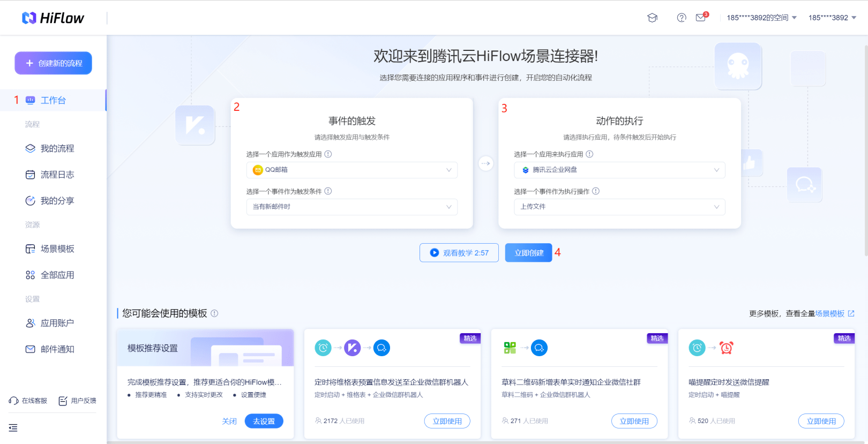This screenshot has width=868, height=444.
Task: Click the 创建新的流程 button
Action: coord(53,63)
